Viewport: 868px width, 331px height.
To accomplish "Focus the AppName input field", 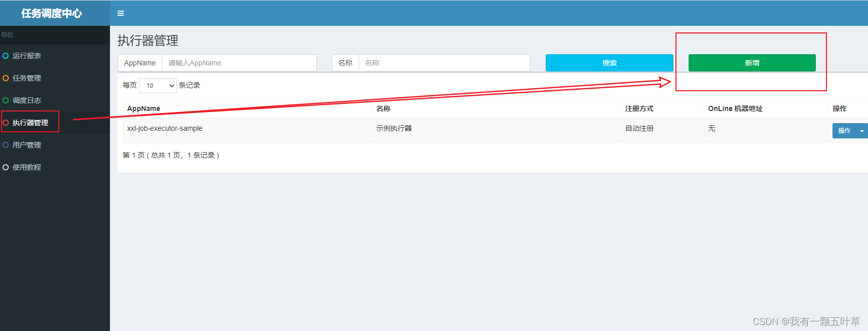I will click(239, 63).
